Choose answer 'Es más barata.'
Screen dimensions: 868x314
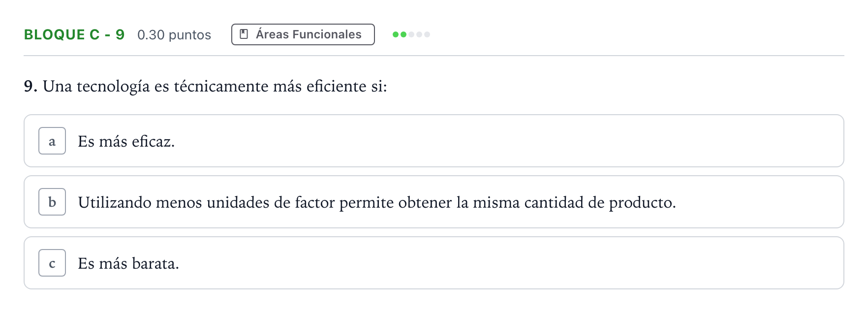pyautogui.click(x=128, y=263)
